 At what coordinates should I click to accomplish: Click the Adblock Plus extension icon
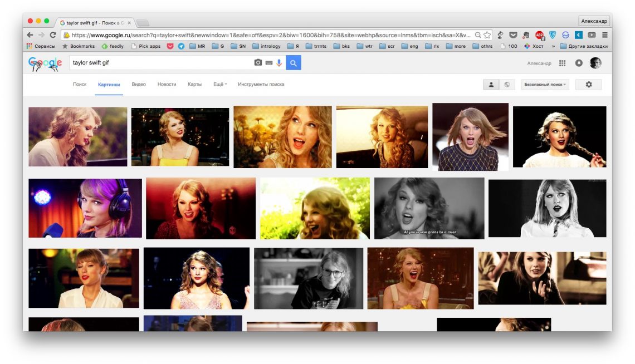pyautogui.click(x=539, y=35)
